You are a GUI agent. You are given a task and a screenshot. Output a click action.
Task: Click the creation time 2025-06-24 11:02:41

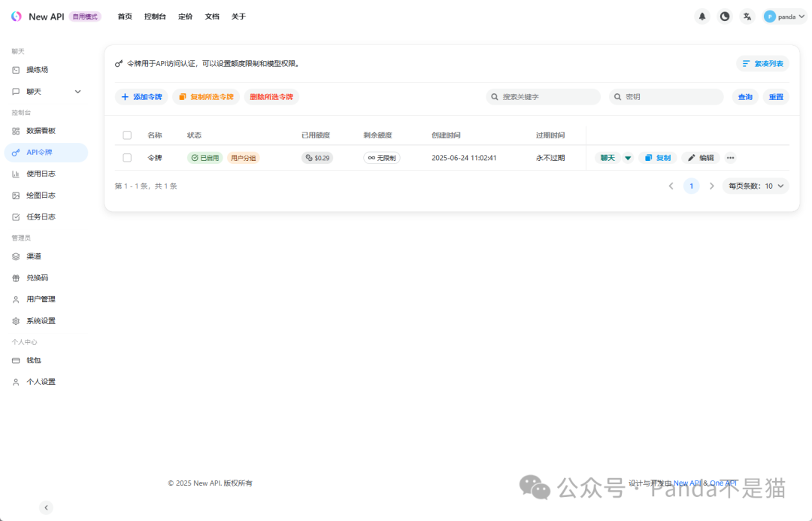464,158
